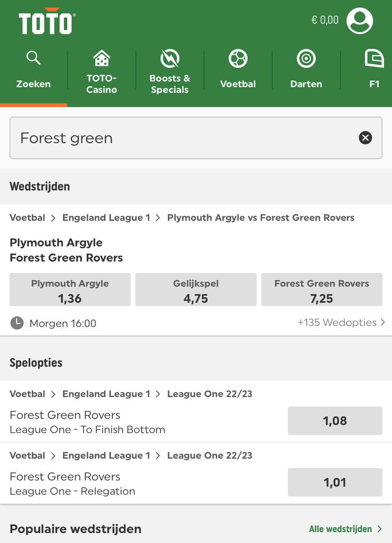392x543 pixels.
Task: Tap the TOTO logo
Action: [47, 22]
